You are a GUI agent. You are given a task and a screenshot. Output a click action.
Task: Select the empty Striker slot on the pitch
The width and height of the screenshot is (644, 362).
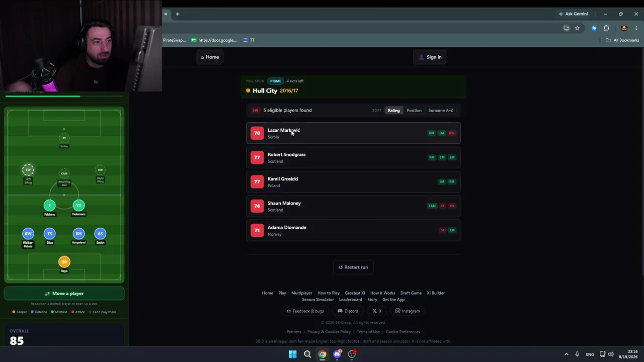coord(64,138)
